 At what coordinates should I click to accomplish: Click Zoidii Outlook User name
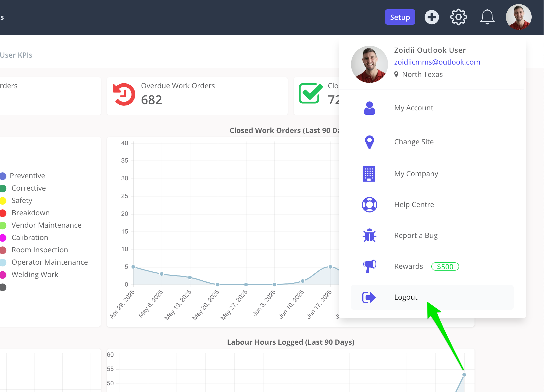click(430, 50)
